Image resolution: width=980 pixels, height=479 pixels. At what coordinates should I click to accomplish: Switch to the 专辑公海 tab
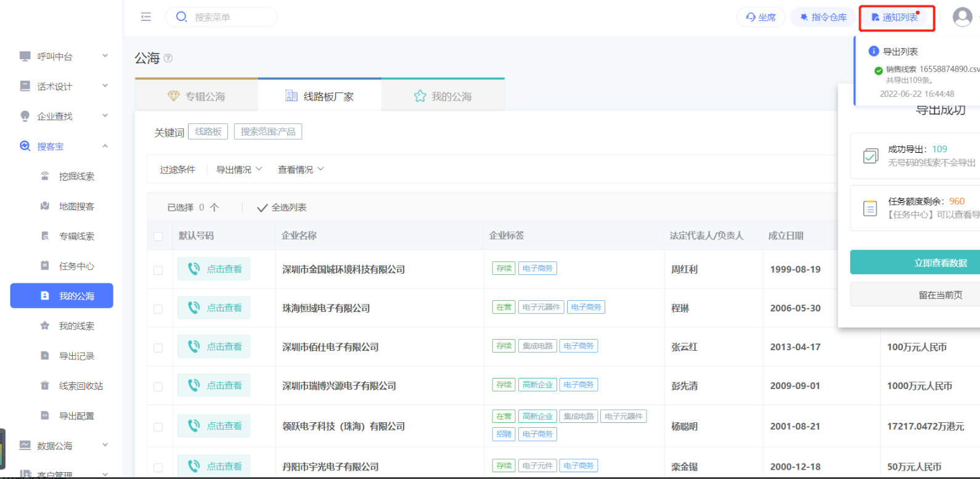coord(197,96)
